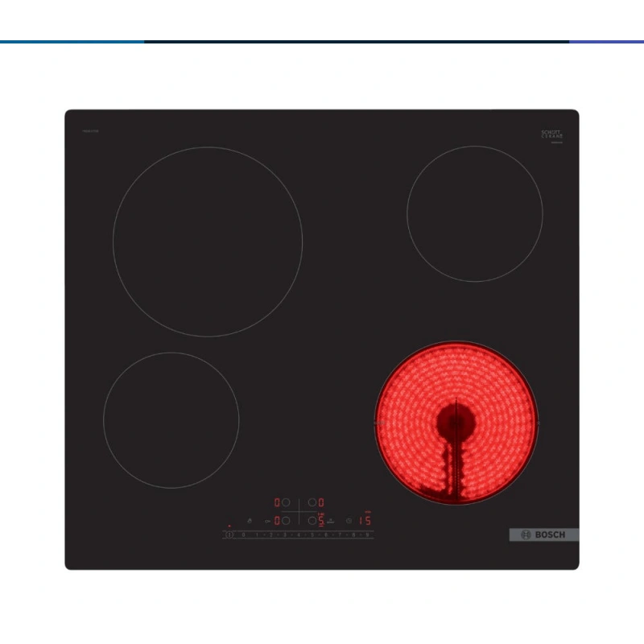Viewport: 644px width, 644px height.
Task: Set heat level 4 on the slider
Action: [299, 535]
